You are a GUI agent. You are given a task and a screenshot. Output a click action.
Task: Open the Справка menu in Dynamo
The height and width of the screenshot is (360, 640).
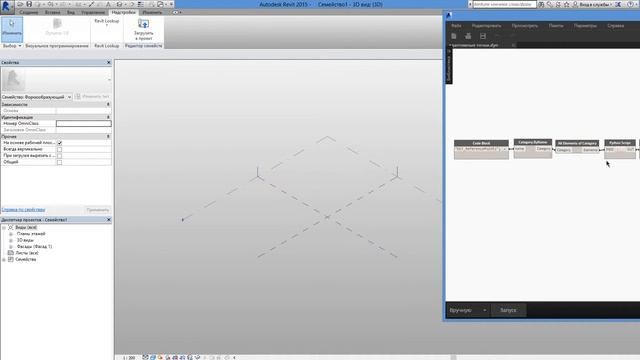[x=616, y=26]
